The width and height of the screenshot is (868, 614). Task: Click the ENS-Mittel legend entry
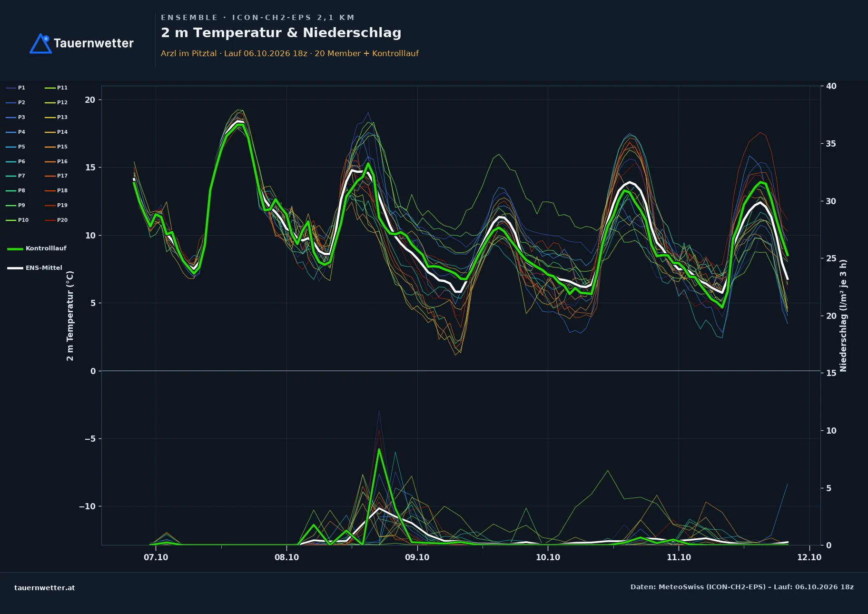pos(35,268)
